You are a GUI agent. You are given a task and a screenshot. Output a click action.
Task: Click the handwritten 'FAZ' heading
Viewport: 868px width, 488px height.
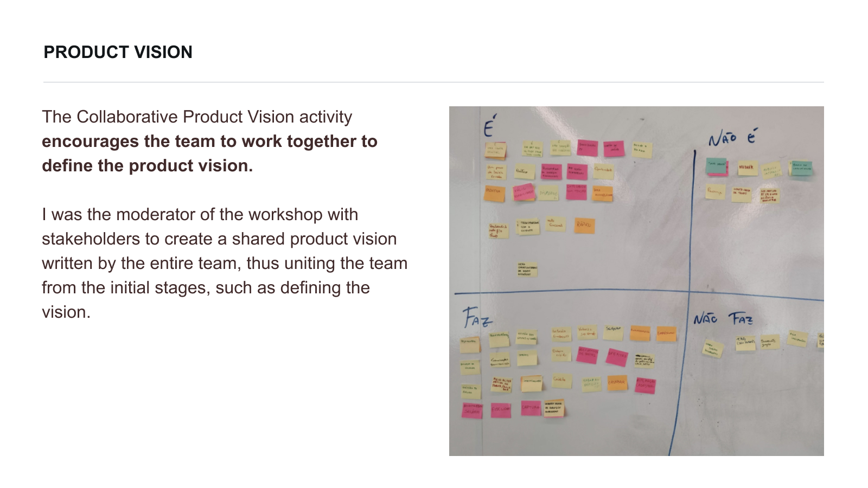(x=477, y=317)
